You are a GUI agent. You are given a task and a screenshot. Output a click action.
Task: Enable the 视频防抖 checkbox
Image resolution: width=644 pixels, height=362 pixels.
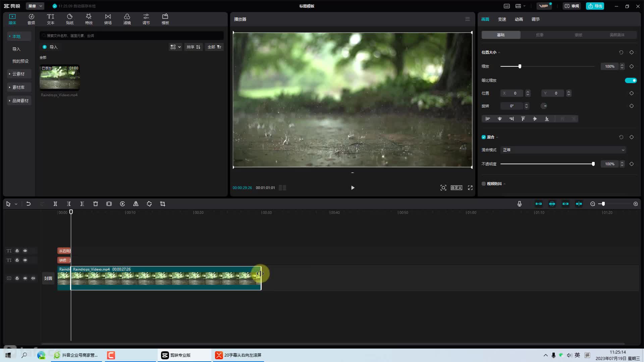[484, 184]
